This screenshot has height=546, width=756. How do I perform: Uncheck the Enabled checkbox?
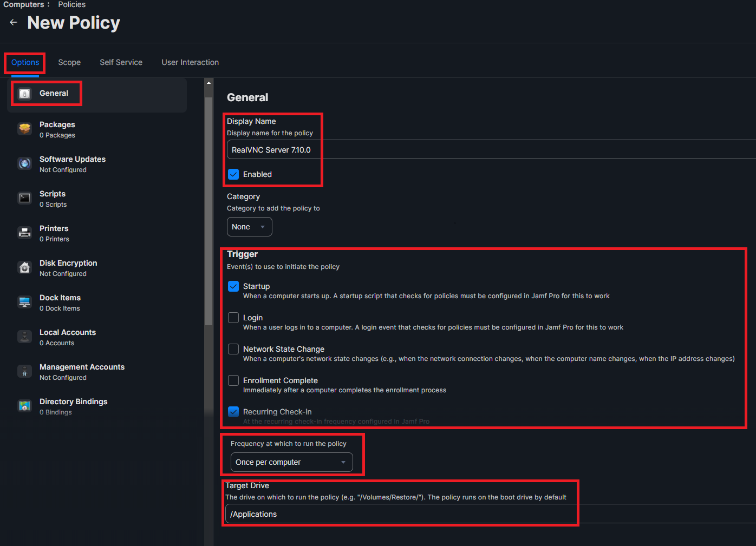click(x=233, y=174)
